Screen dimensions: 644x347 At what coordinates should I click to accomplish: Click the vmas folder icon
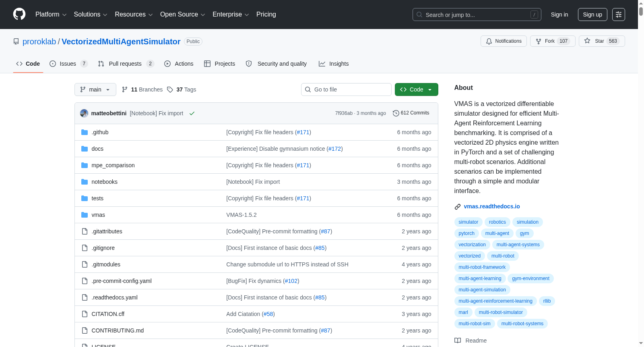tap(85, 215)
